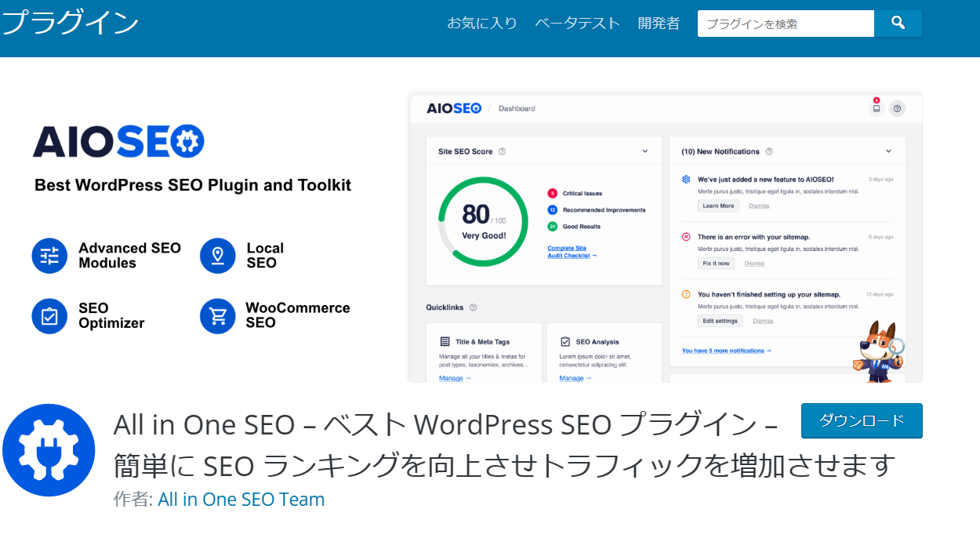Open the dashboard notifications bell icon

pos(877,108)
